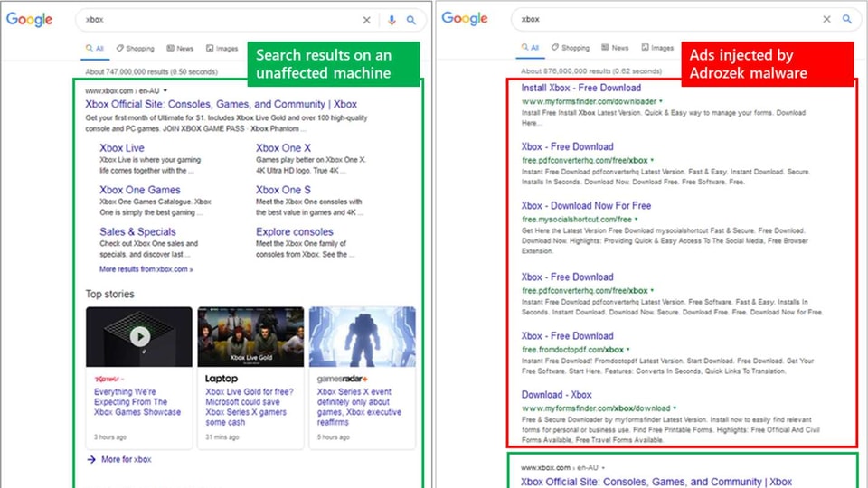Image resolution: width=868 pixels, height=488 pixels.
Task: Open the News tab in the left window
Action: (x=180, y=49)
